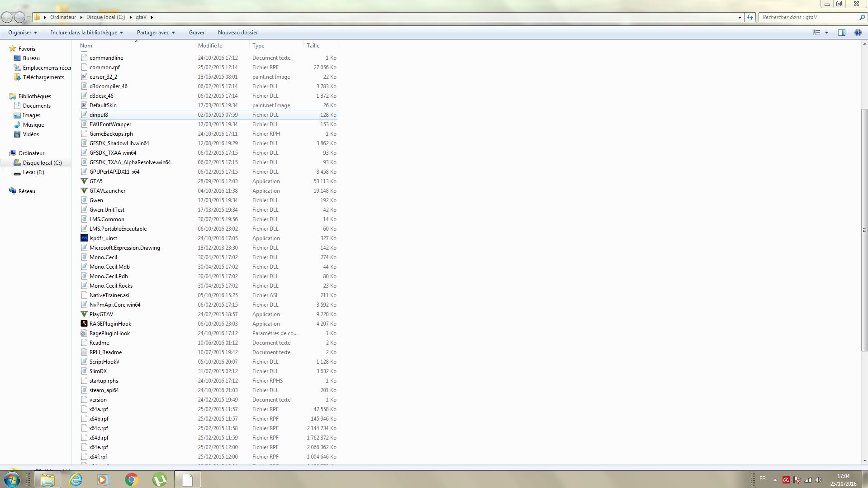Open Windows Media Player from the taskbar

click(x=104, y=479)
